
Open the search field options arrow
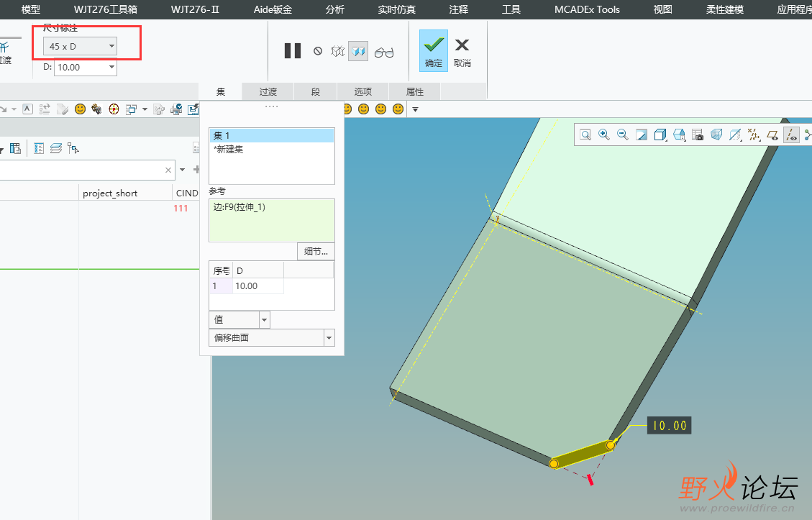point(182,169)
